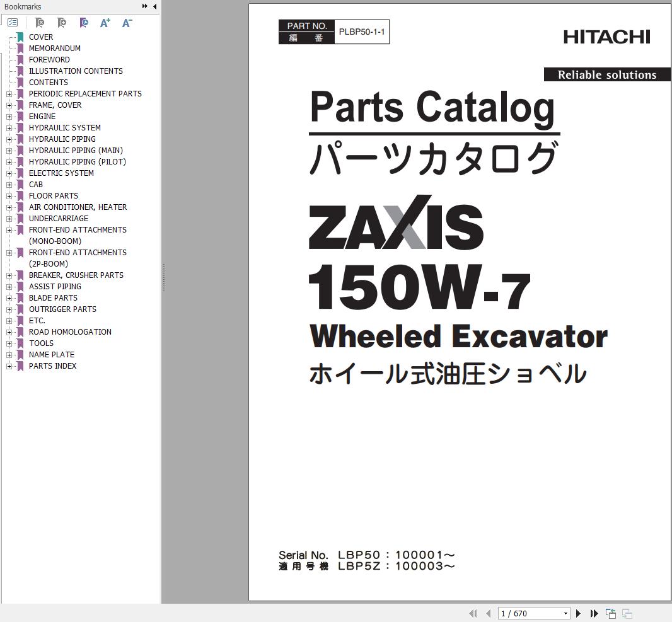The height and width of the screenshot is (622, 672).
Task: Click the panel splitter grip handle
Action: pos(164,277)
